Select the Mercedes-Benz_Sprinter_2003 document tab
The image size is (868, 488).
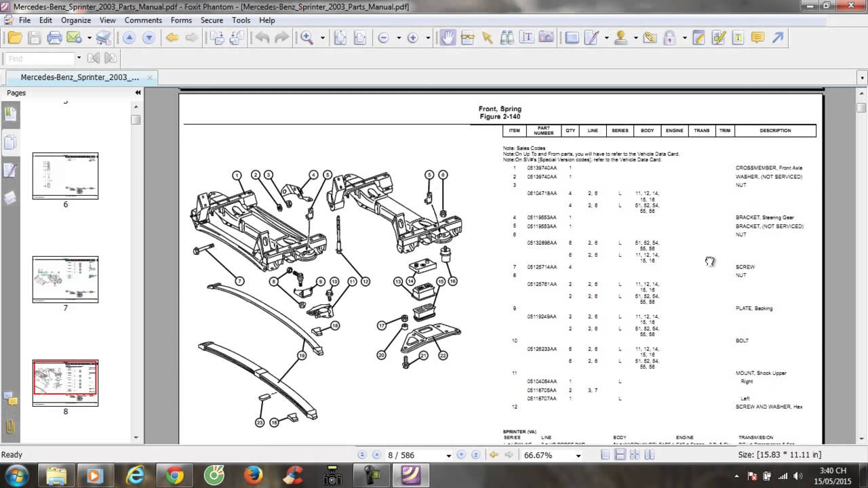[79, 77]
